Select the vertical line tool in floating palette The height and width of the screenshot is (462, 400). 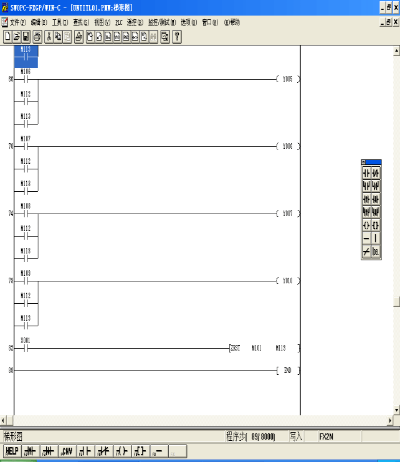coord(376,238)
